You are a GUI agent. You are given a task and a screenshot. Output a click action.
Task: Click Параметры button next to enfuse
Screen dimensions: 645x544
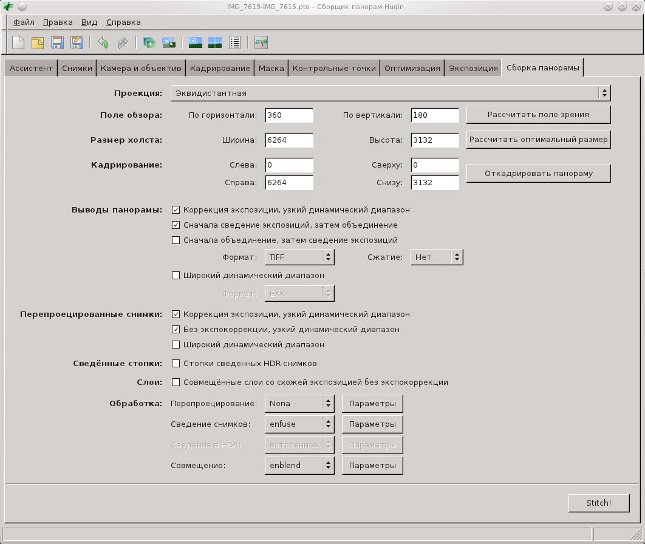[372, 424]
